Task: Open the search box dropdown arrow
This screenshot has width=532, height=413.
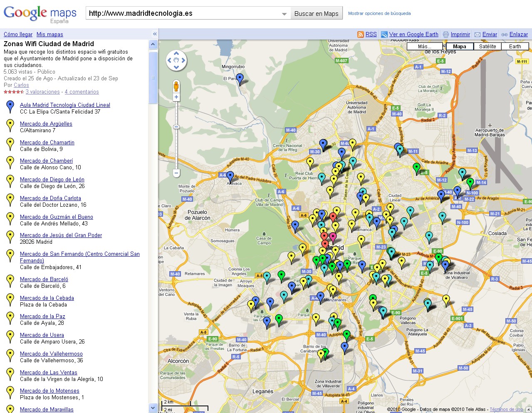Action: (284, 14)
